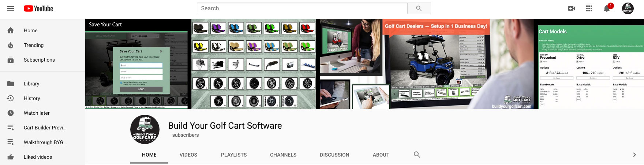The height and width of the screenshot is (165, 644).
Task: Open the notifications bell
Action: (x=606, y=9)
